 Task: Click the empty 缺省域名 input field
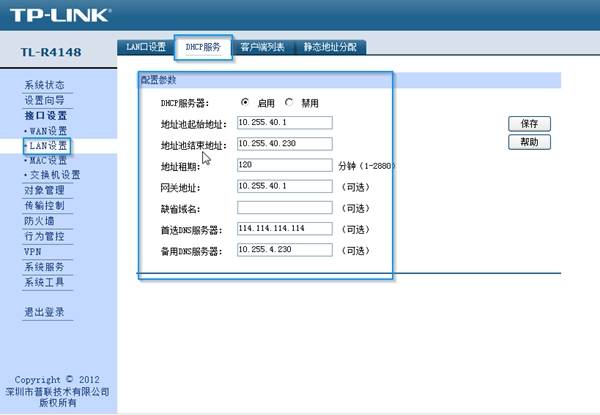coord(285,208)
